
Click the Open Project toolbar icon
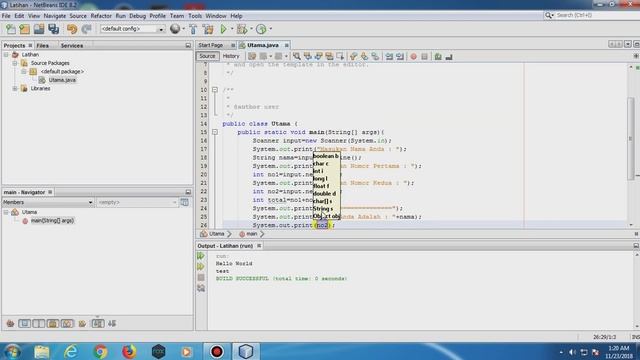(x=39, y=29)
